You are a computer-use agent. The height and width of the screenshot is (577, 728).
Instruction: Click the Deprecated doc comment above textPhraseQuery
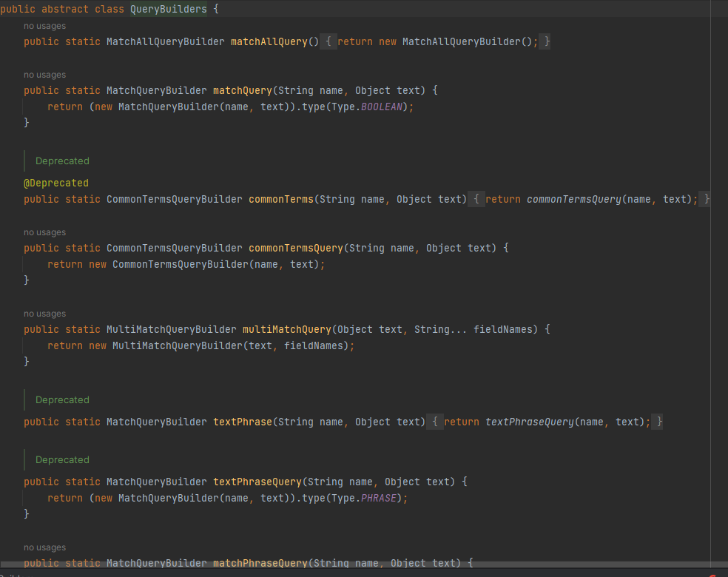[62, 460]
